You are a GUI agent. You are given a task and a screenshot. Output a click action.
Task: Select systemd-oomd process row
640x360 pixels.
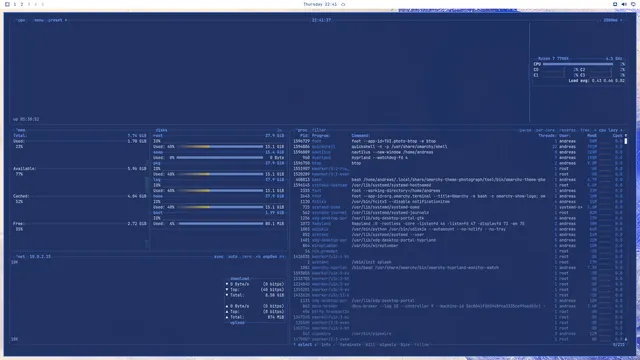click(x=459, y=207)
